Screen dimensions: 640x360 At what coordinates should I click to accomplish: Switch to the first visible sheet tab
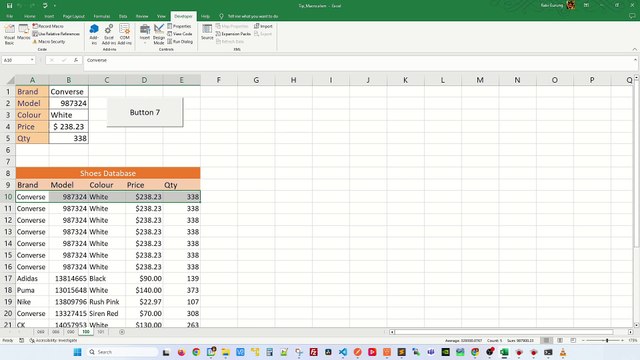40,332
